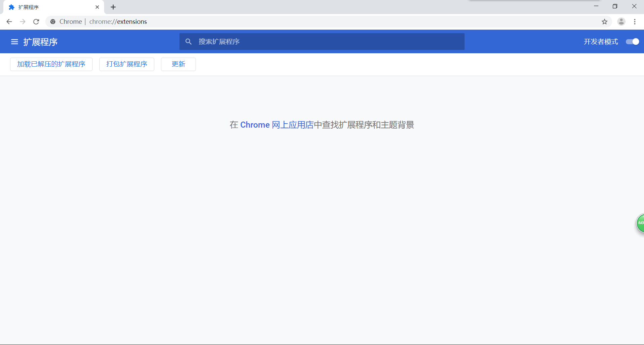The width and height of the screenshot is (644, 345).
Task: Open Chrome's three-dot menu
Action: tap(635, 21)
